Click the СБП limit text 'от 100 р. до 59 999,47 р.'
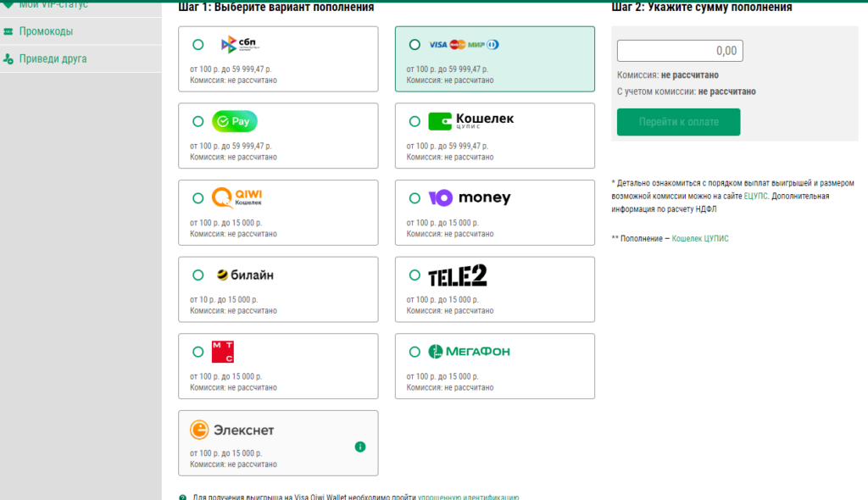This screenshot has height=500, width=868. [231, 69]
